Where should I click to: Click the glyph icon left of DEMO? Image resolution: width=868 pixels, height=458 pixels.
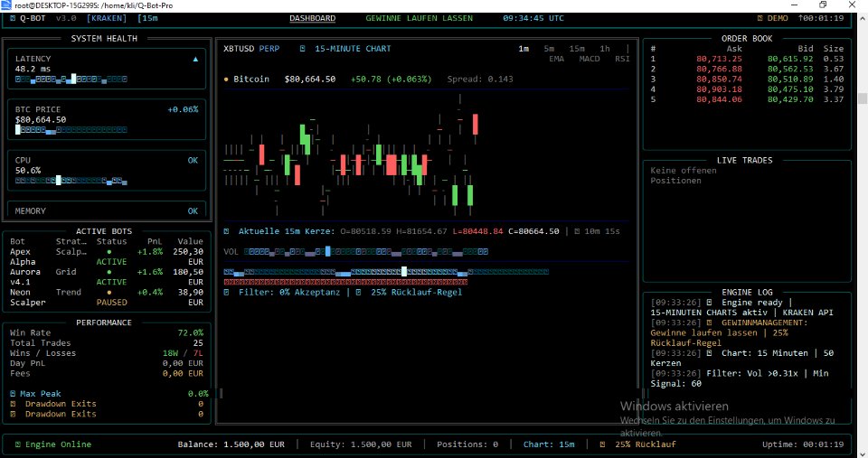click(760, 18)
